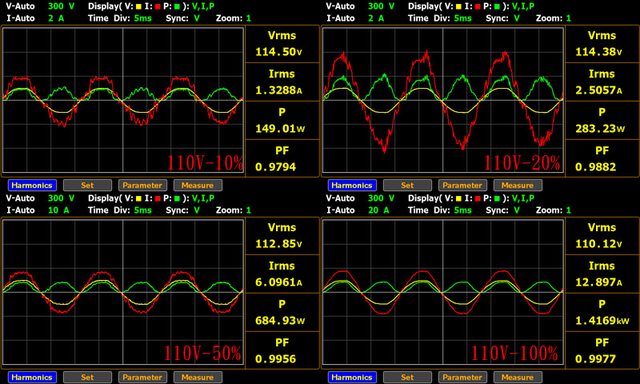Click the PF 0.9977 readout

(602, 351)
